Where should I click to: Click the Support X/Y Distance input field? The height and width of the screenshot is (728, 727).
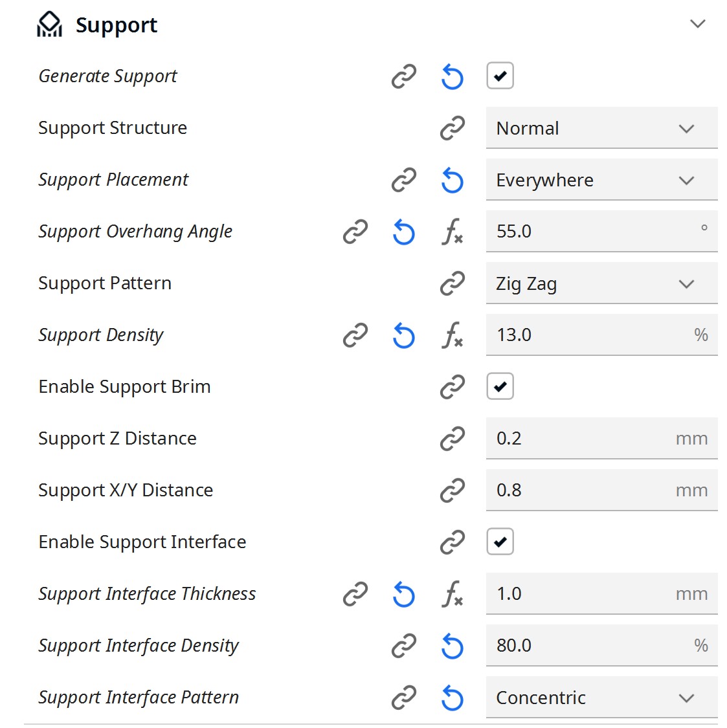coord(601,491)
